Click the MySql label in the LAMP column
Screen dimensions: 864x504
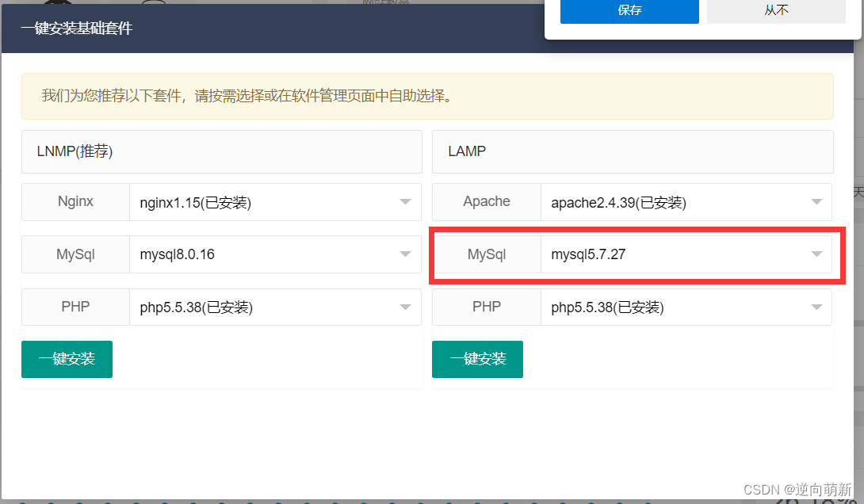tap(486, 254)
